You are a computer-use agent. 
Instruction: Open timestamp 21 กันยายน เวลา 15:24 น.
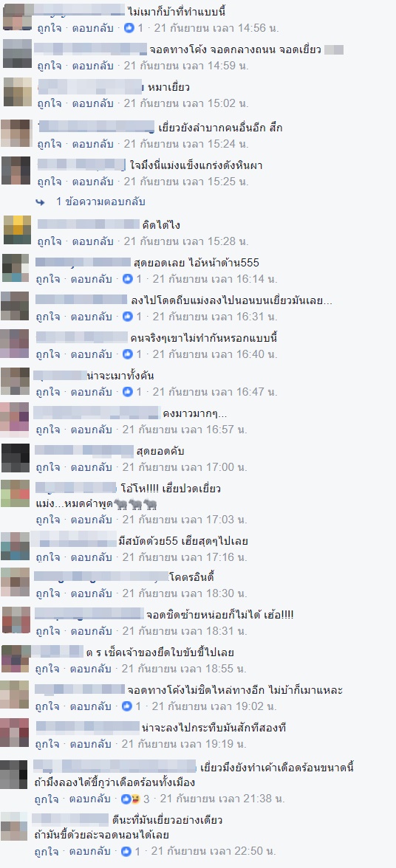186,144
